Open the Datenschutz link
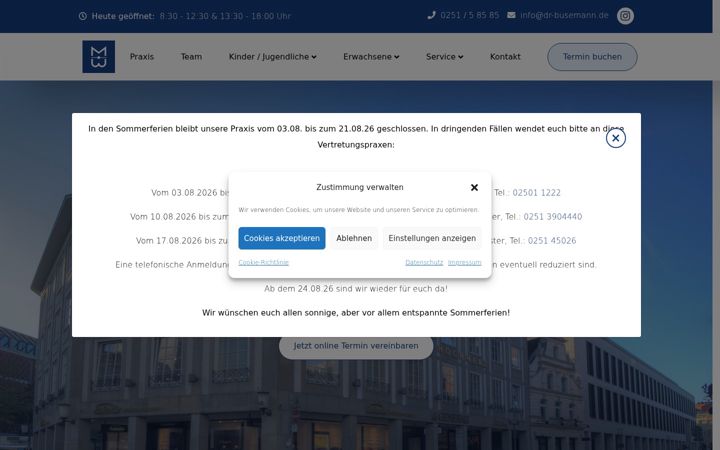 [424, 262]
